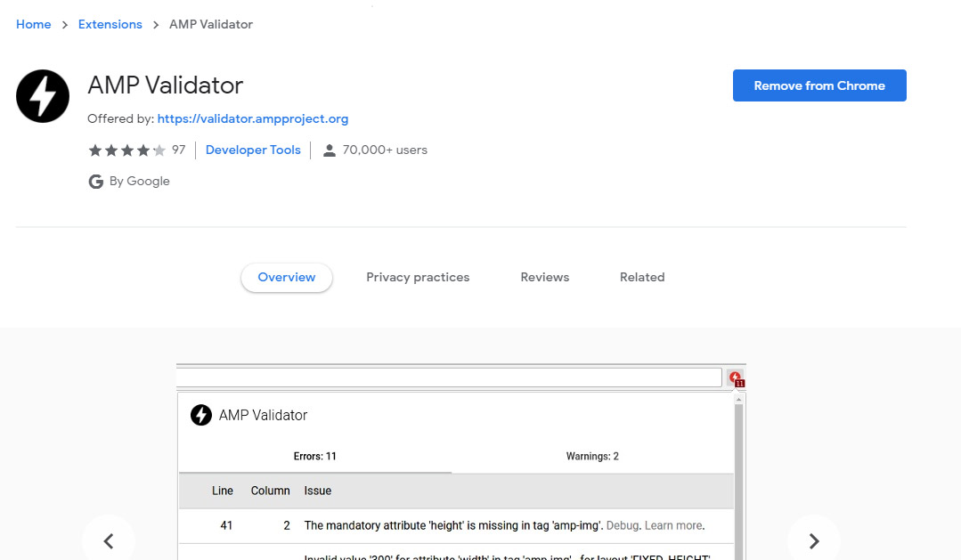Select the Overview tab
This screenshot has height=560, width=961.
click(x=287, y=278)
